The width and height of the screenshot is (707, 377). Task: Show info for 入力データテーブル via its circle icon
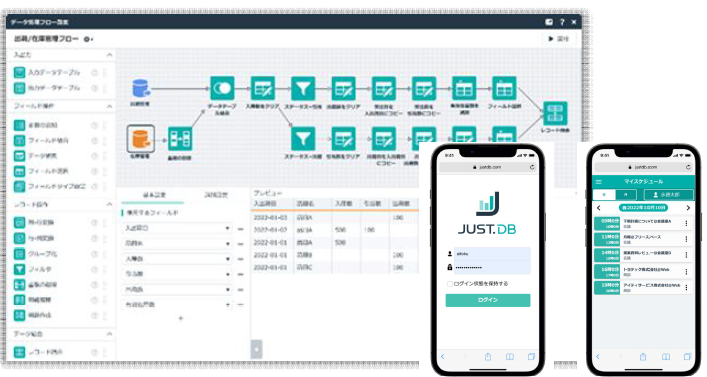pos(94,73)
